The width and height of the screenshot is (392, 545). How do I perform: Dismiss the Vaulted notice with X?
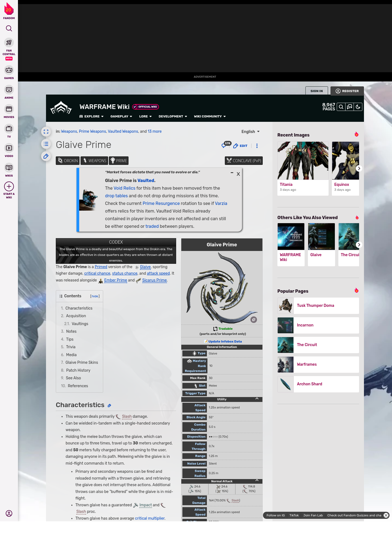click(238, 174)
